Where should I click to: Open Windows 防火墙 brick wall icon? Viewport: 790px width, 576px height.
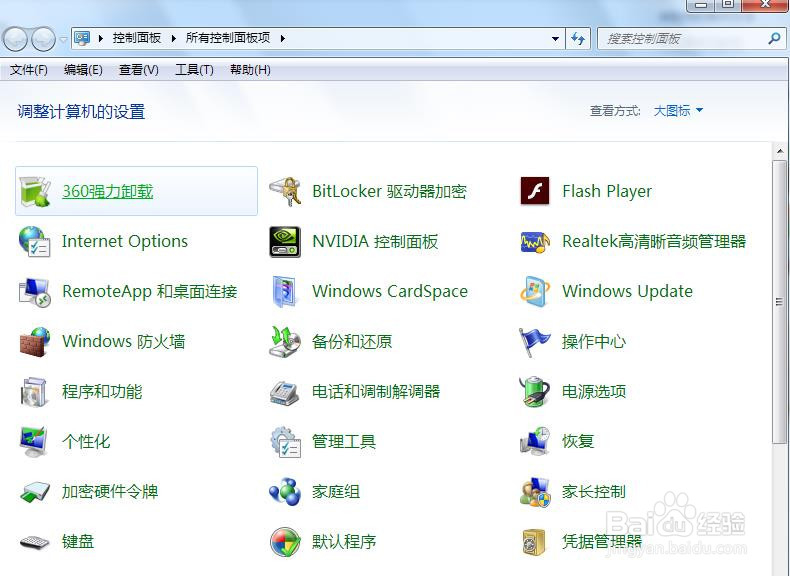pos(34,342)
